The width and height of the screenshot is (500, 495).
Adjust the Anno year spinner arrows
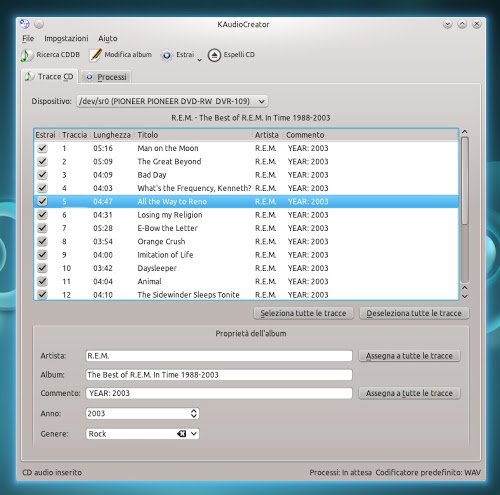194,413
